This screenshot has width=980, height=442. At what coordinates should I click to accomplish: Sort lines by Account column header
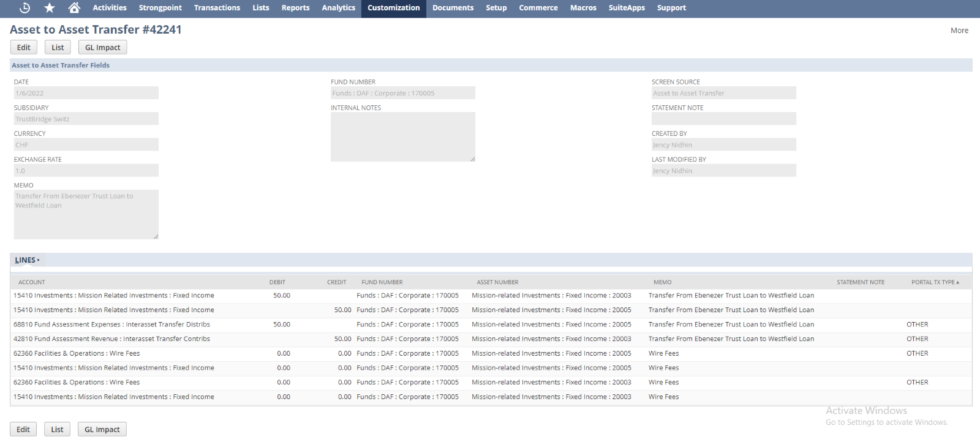(32, 282)
